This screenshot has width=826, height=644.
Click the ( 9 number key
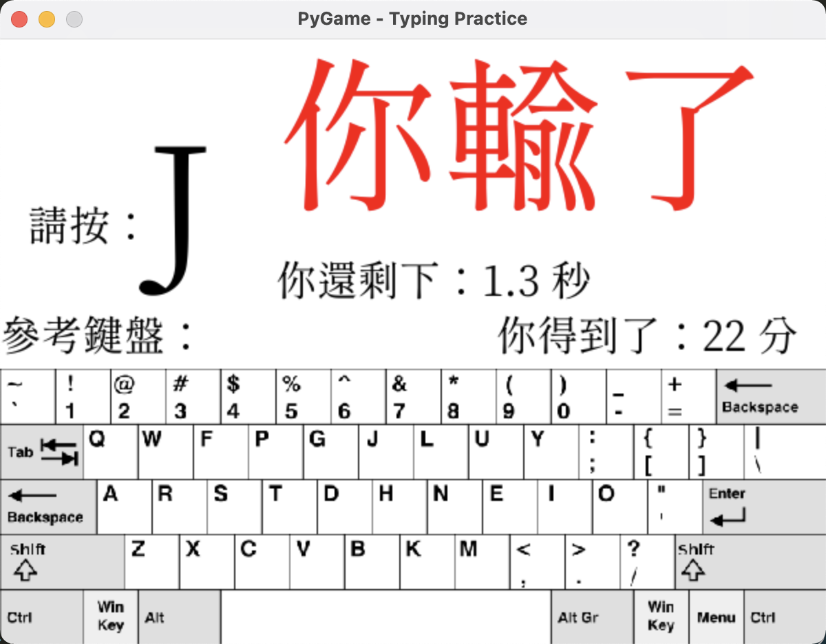click(x=524, y=397)
